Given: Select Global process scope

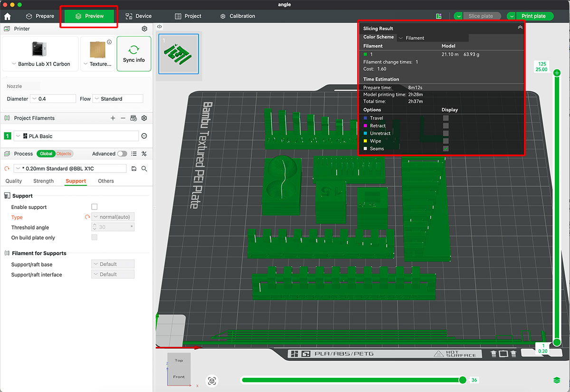Looking at the screenshot, I should point(46,154).
